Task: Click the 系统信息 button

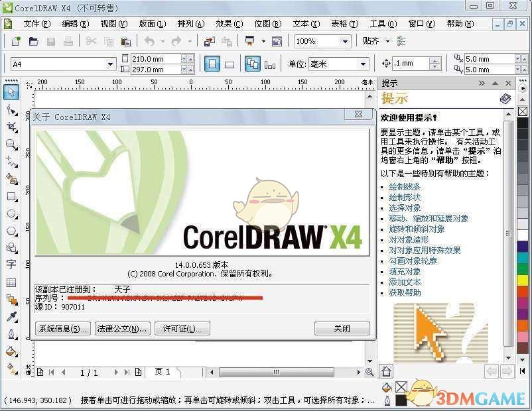Action: pos(62,328)
